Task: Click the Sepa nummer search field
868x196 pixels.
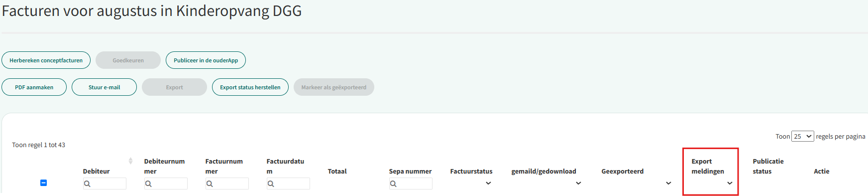Action: [411, 184]
